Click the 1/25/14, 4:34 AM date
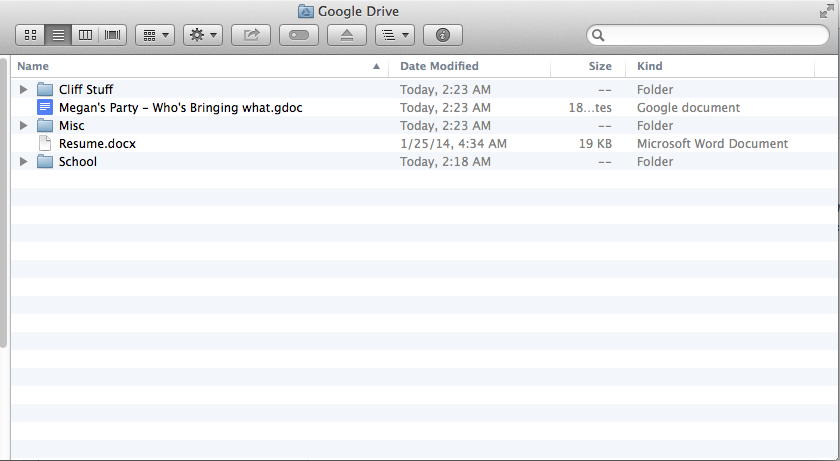The height and width of the screenshot is (461, 840). tap(453, 143)
